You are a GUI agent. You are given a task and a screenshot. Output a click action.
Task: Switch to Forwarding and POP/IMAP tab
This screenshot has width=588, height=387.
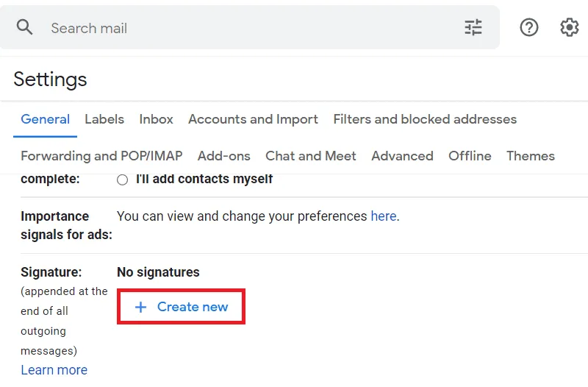point(101,156)
